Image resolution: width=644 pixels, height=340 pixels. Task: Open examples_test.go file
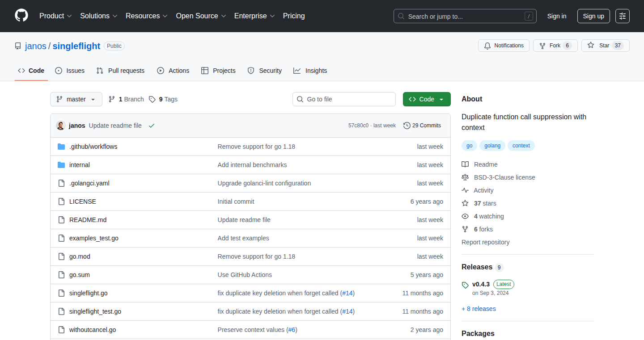coord(94,238)
